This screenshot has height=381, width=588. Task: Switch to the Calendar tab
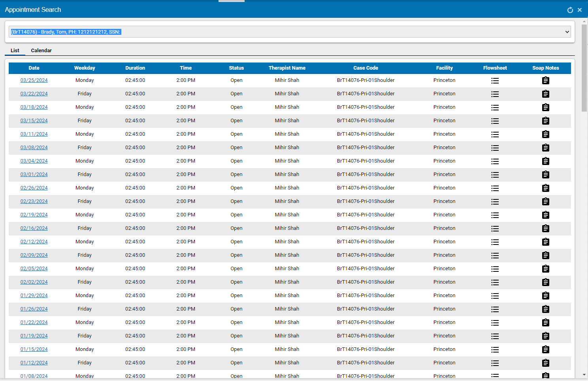(x=41, y=50)
